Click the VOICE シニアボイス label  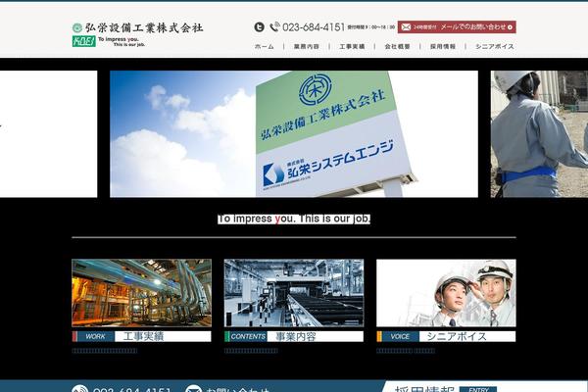446,336
